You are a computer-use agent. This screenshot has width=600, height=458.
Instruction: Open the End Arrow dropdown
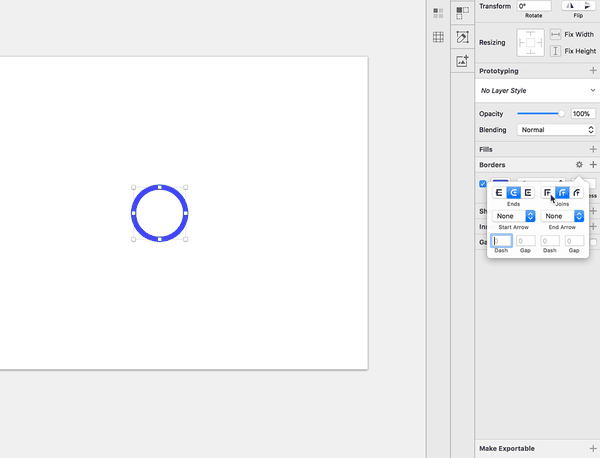click(562, 216)
